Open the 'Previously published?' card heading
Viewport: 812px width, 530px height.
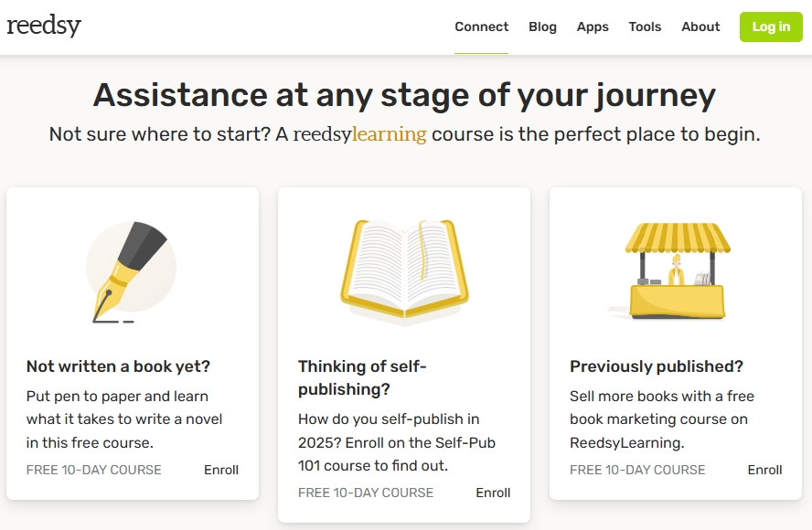[x=657, y=366]
